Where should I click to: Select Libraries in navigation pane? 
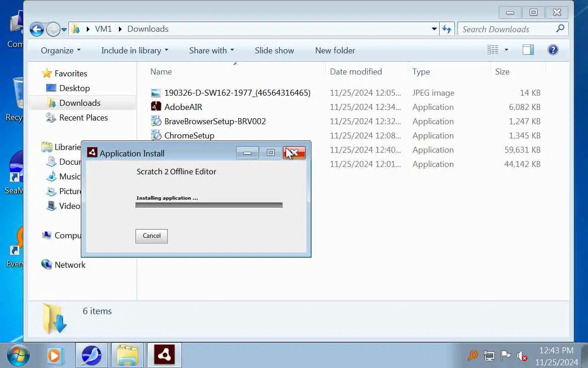(67, 147)
